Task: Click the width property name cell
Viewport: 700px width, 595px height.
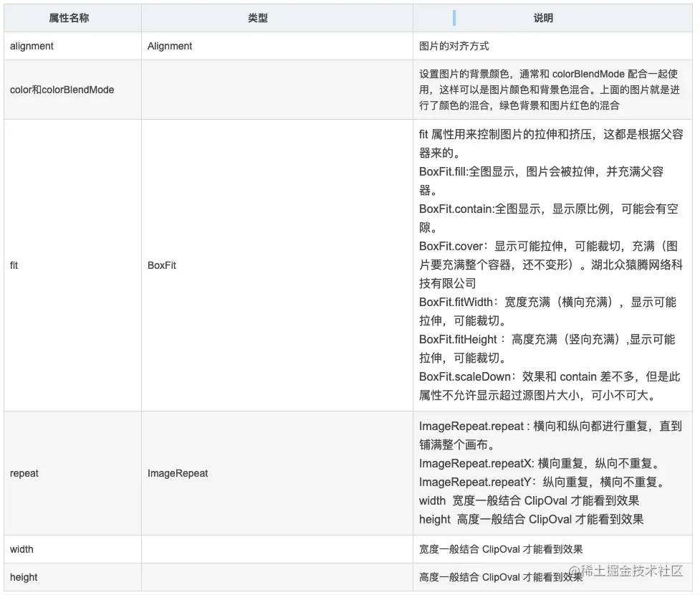Action: pos(21,549)
